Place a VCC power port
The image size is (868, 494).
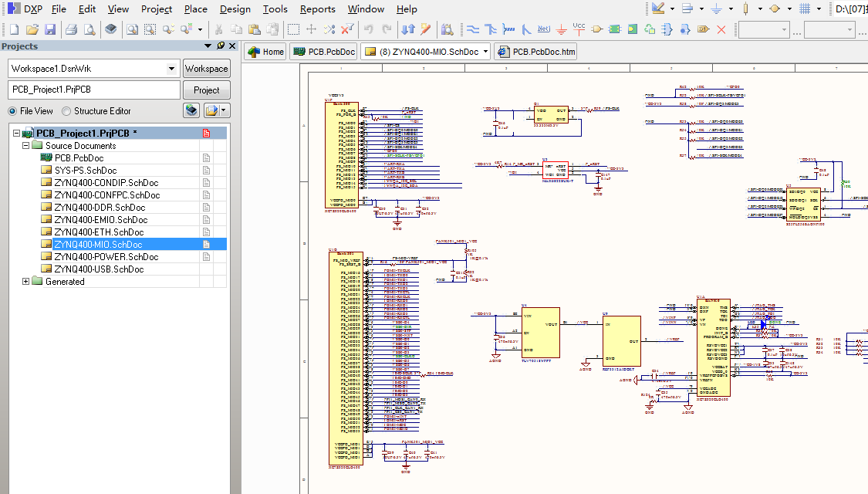click(579, 29)
